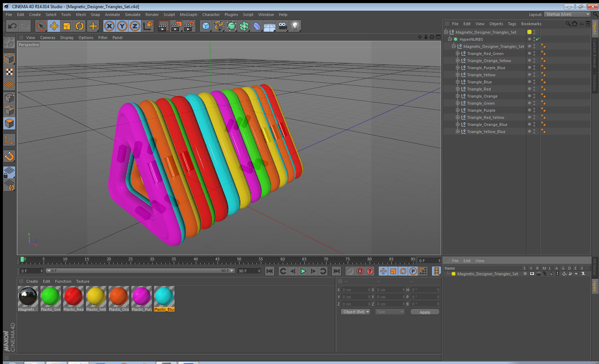The width and height of the screenshot is (599, 364).
Task: Play the animation forward
Action: point(303,271)
